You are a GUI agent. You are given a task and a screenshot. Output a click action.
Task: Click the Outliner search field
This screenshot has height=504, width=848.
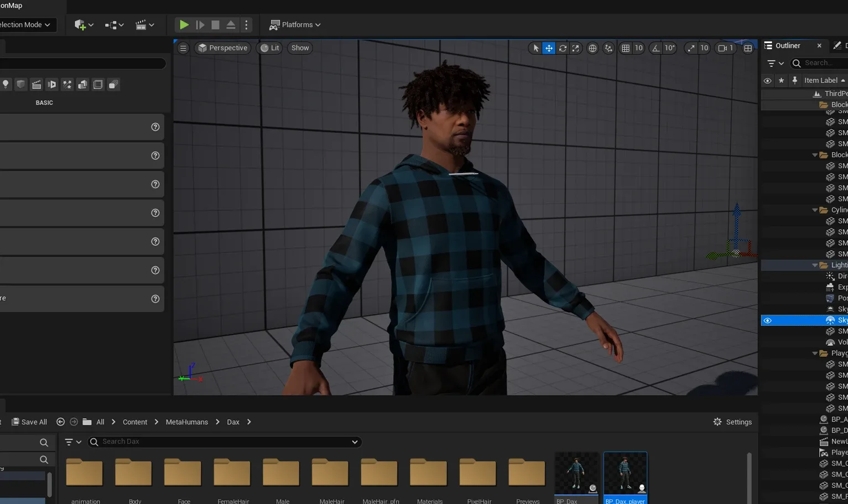pos(820,63)
